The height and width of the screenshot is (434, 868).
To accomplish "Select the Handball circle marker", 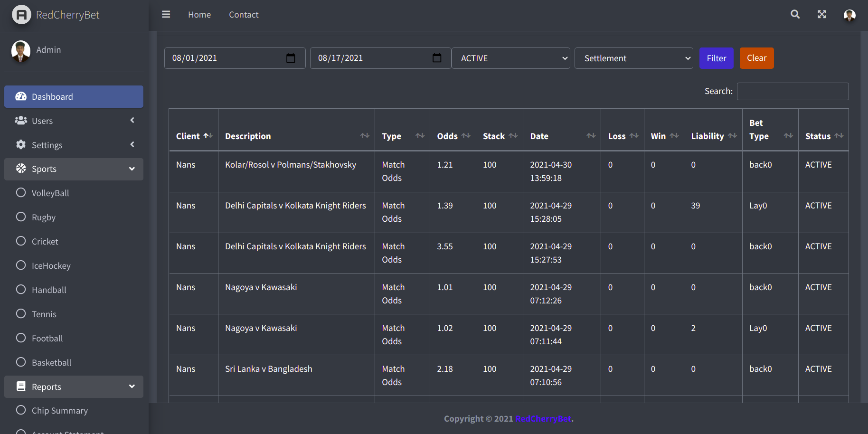I will [x=21, y=289].
